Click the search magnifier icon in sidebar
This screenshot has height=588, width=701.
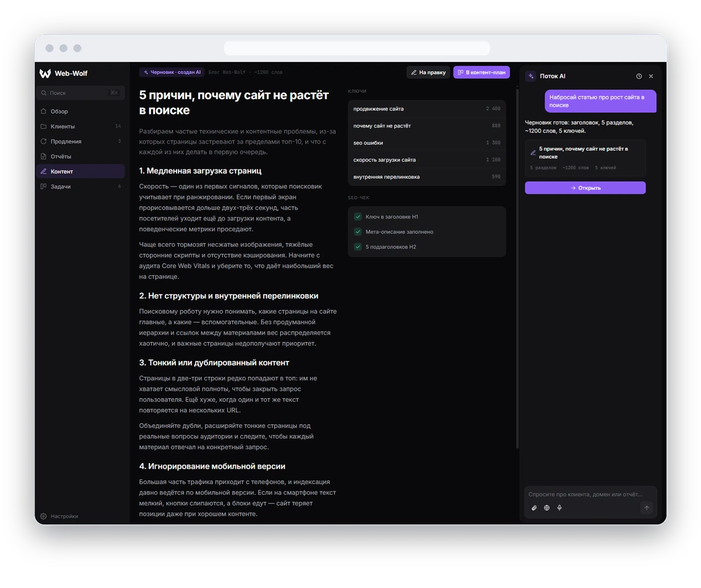44,93
